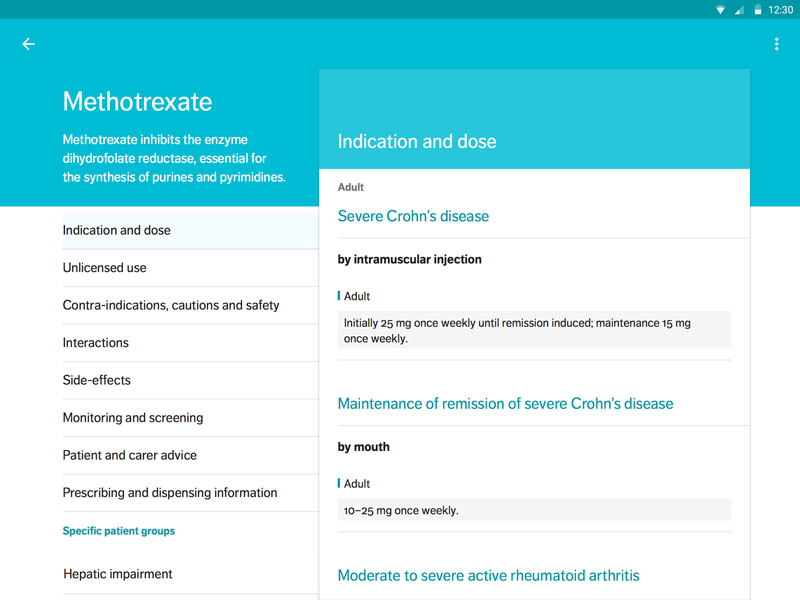Tap the Initially 25 mg once weekly dose box
The height and width of the screenshot is (600, 800).
click(x=534, y=331)
